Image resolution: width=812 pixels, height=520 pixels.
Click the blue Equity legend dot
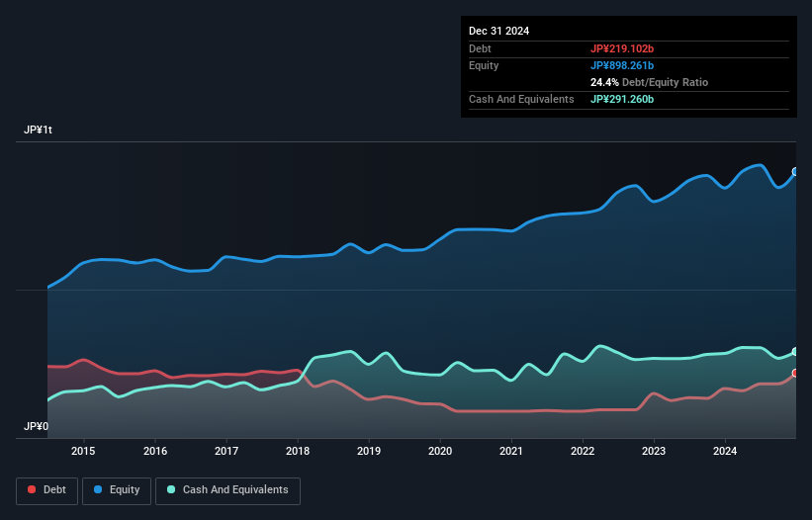[98, 489]
